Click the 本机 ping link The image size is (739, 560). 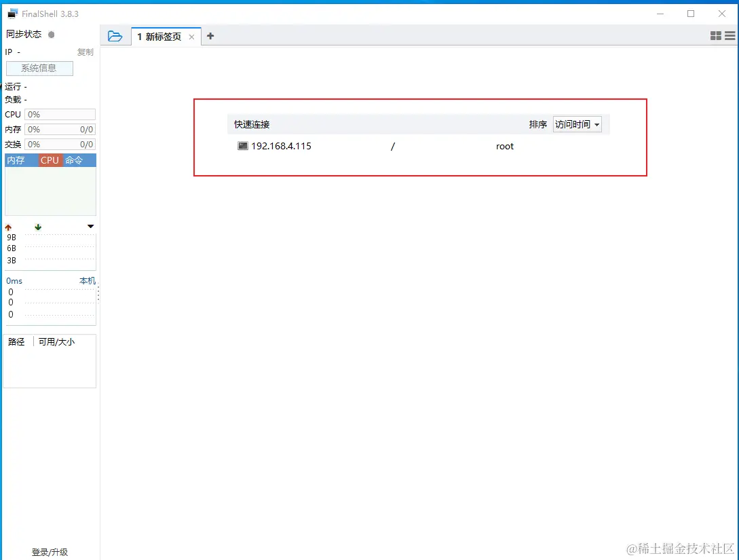[88, 281]
